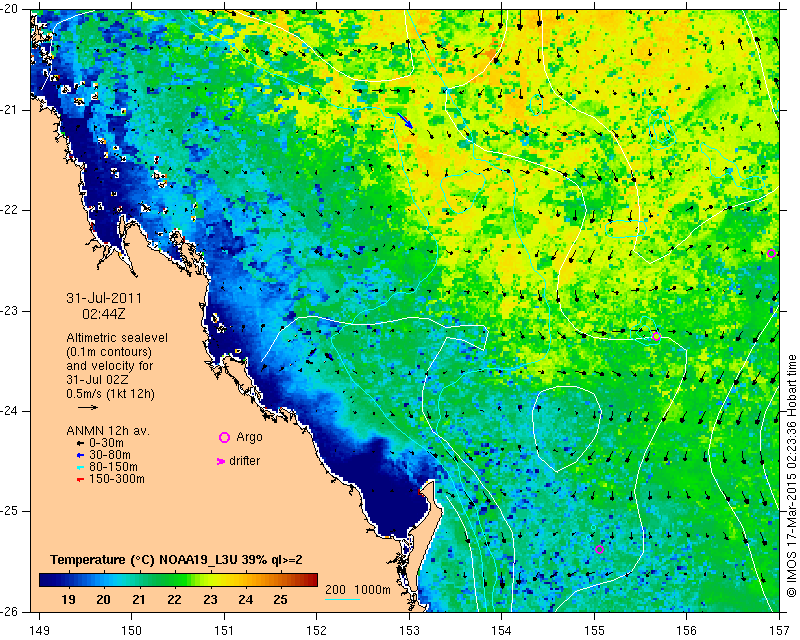This screenshot has width=800, height=640.
Task: Click the 'drifter' legend label
Action: pos(244,461)
